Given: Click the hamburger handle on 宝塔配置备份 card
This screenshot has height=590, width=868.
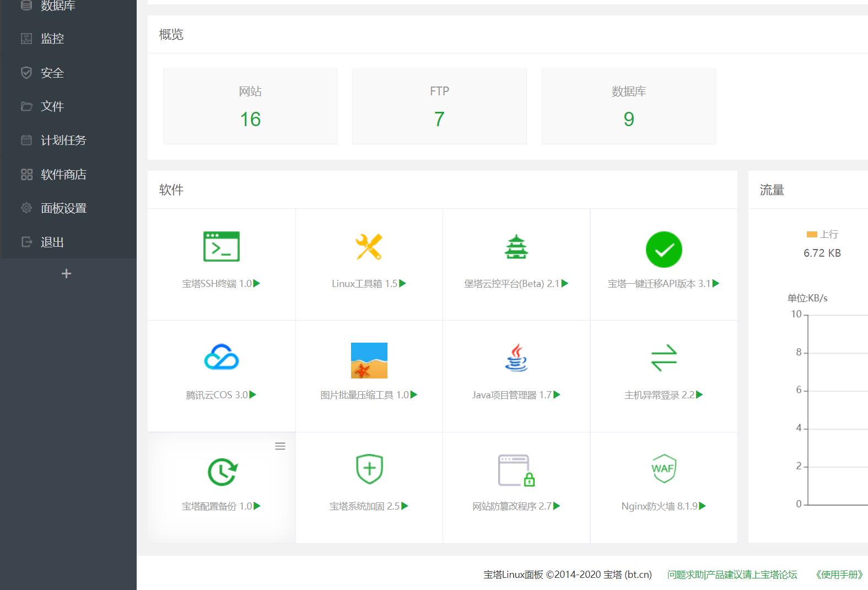Looking at the screenshot, I should (x=280, y=446).
